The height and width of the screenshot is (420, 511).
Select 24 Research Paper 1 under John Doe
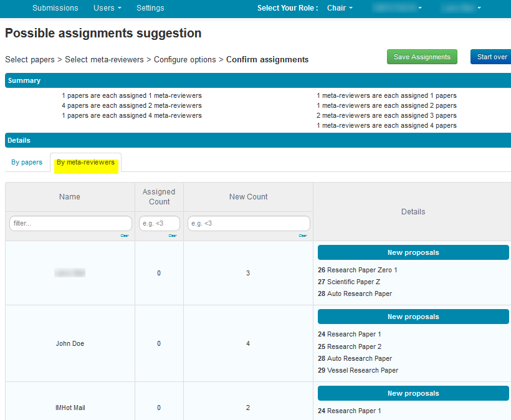point(350,334)
